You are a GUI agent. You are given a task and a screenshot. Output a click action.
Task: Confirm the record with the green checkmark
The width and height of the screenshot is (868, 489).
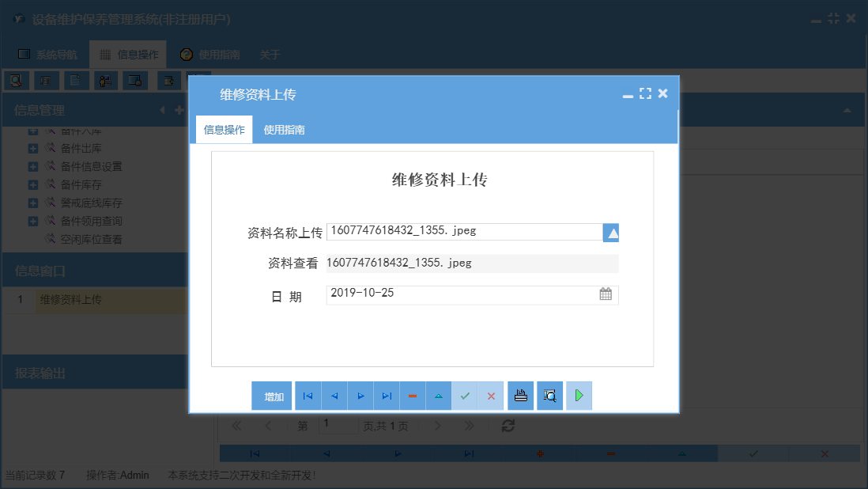click(465, 395)
